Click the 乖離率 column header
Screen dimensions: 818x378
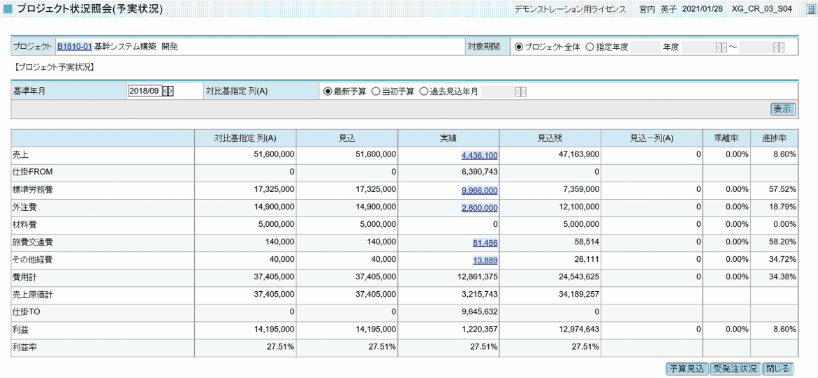click(x=725, y=138)
